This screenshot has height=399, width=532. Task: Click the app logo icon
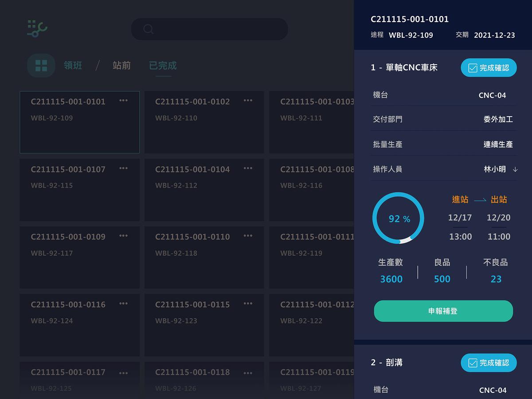coord(37,28)
